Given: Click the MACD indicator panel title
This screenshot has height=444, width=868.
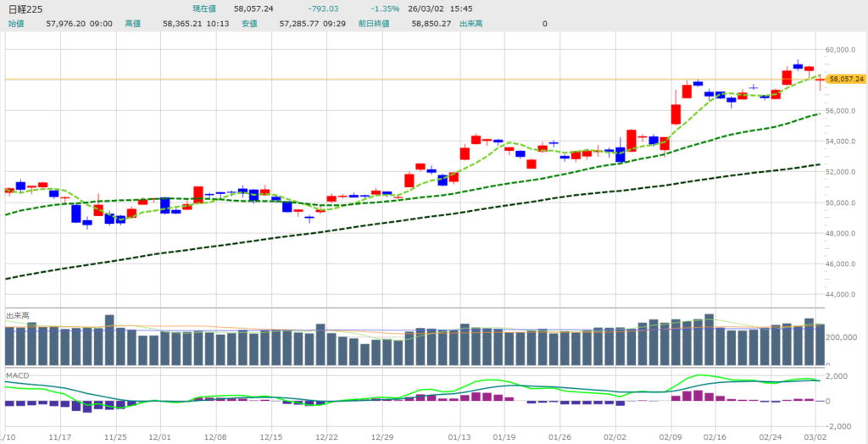Looking at the screenshot, I should click(x=16, y=374).
